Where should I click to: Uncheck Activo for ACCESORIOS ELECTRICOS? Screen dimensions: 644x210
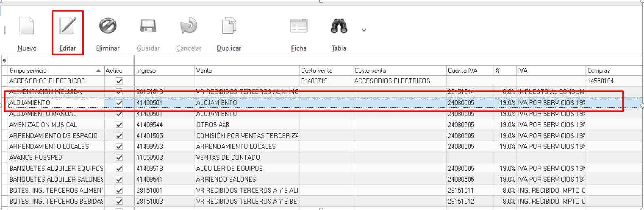coord(119,81)
